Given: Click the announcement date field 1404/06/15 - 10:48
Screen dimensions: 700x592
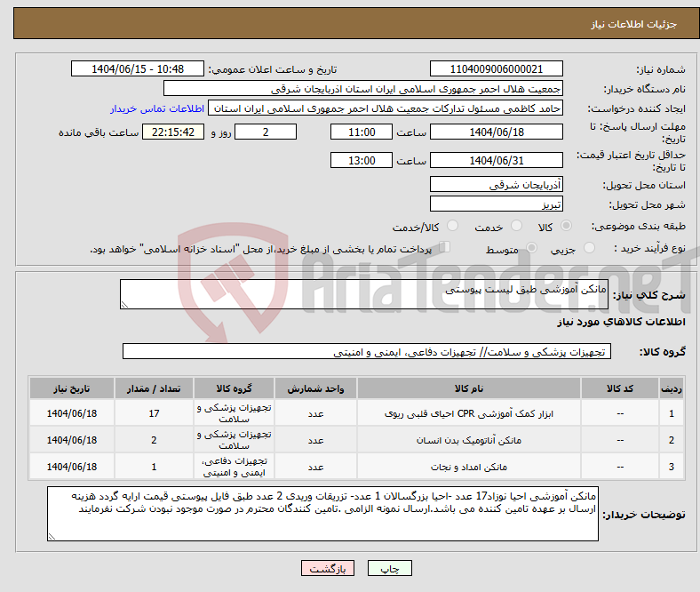Looking at the screenshot, I should point(138,69).
